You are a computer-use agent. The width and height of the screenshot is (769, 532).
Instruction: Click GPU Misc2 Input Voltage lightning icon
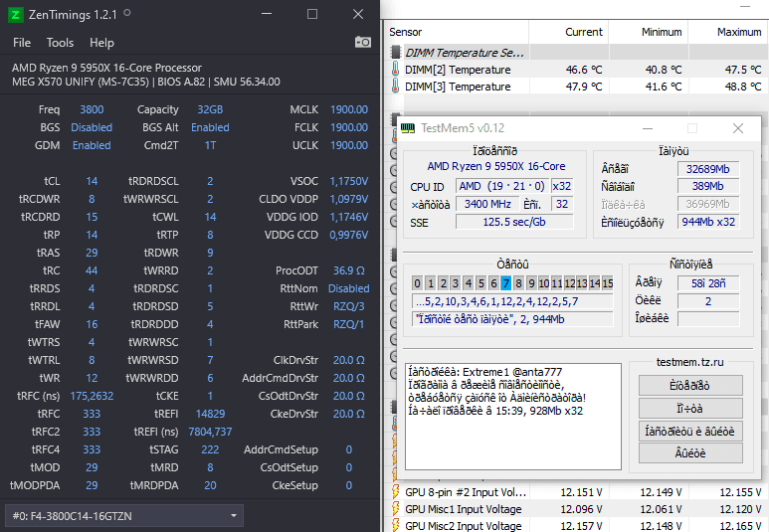(x=395, y=525)
